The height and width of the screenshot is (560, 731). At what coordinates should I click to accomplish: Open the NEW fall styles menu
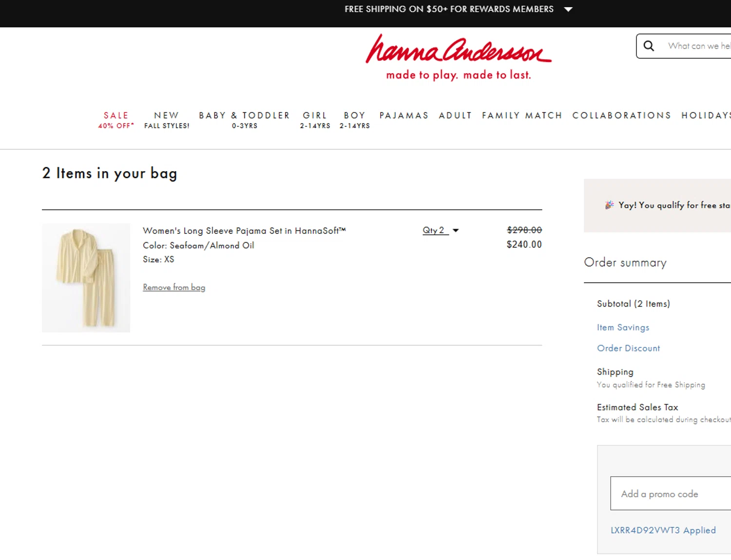click(x=167, y=120)
